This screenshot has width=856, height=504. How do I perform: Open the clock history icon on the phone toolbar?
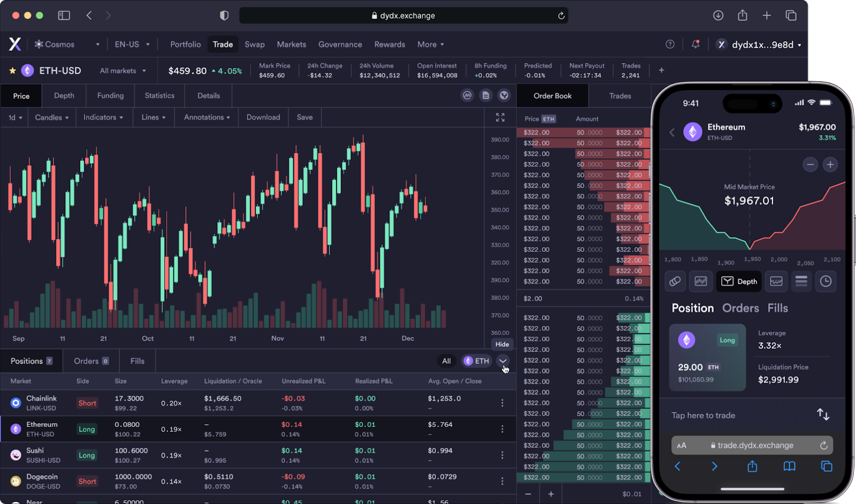(x=826, y=281)
